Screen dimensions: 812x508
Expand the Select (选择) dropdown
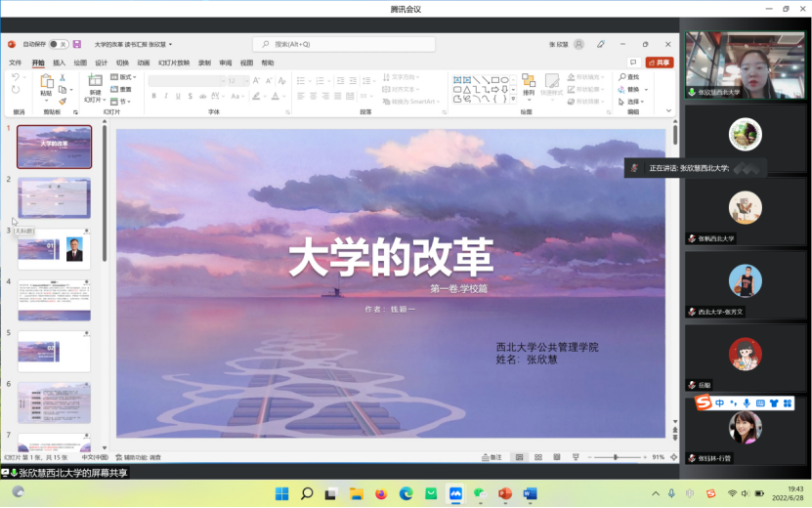(635, 102)
